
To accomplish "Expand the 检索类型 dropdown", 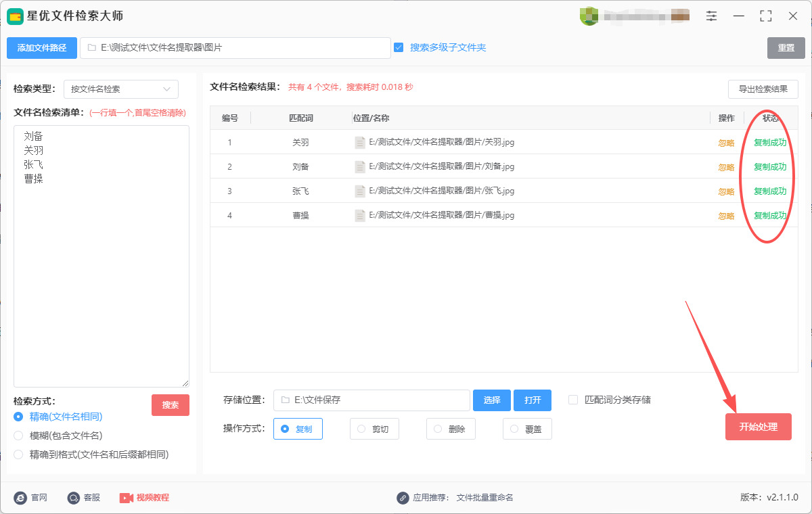I will pos(121,89).
